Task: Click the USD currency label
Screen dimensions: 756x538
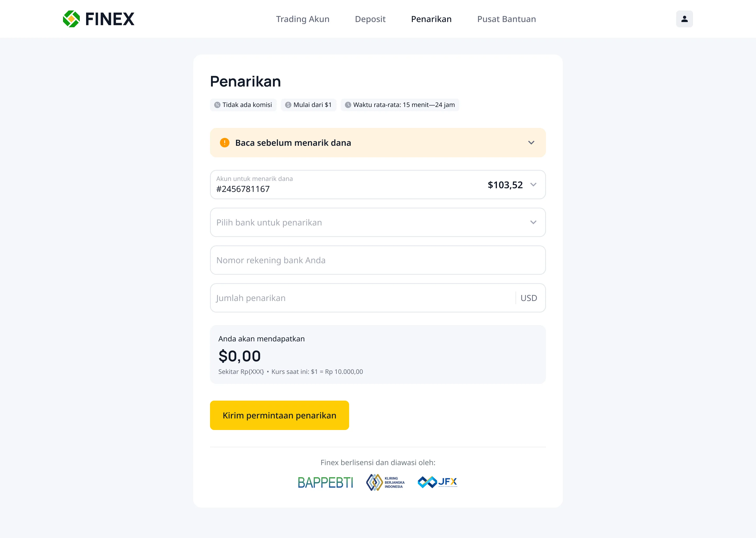Action: coord(528,298)
